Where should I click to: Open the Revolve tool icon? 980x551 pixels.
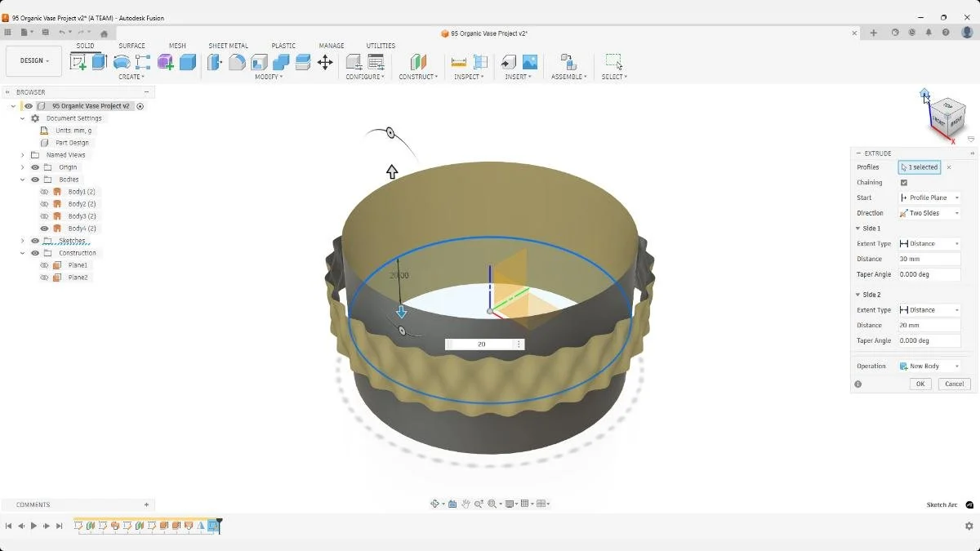click(121, 61)
